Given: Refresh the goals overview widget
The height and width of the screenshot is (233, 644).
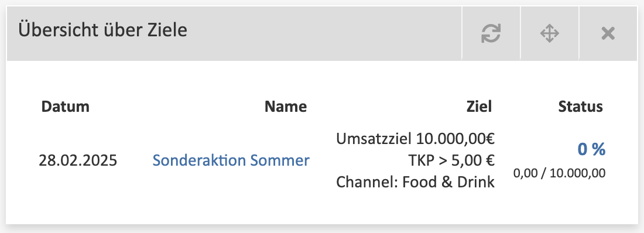Looking at the screenshot, I should tap(491, 33).
